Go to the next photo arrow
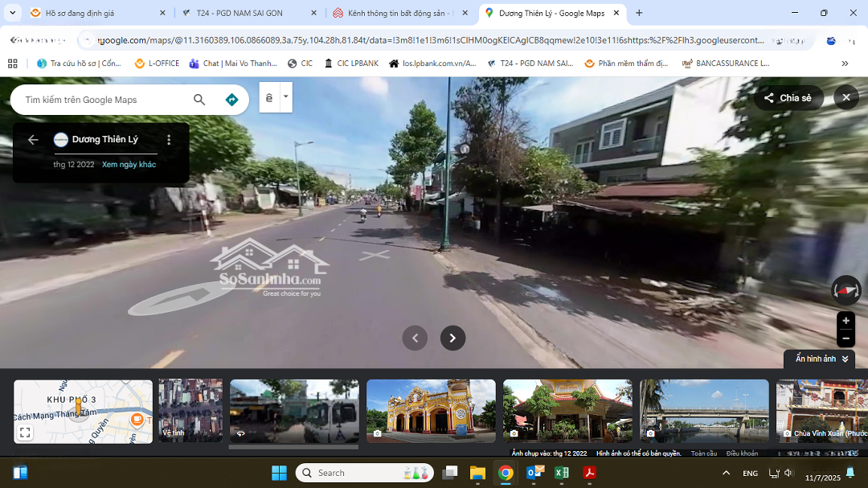Viewport: 868px width, 488px height. point(452,338)
